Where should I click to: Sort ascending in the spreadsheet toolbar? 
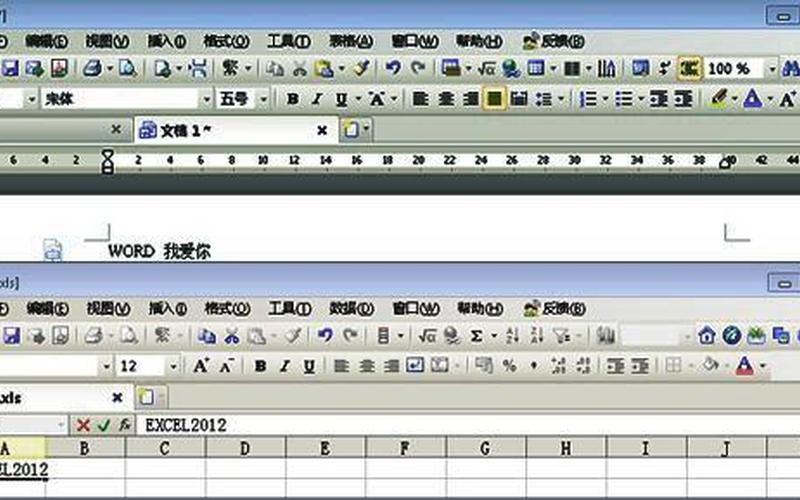click(x=512, y=336)
